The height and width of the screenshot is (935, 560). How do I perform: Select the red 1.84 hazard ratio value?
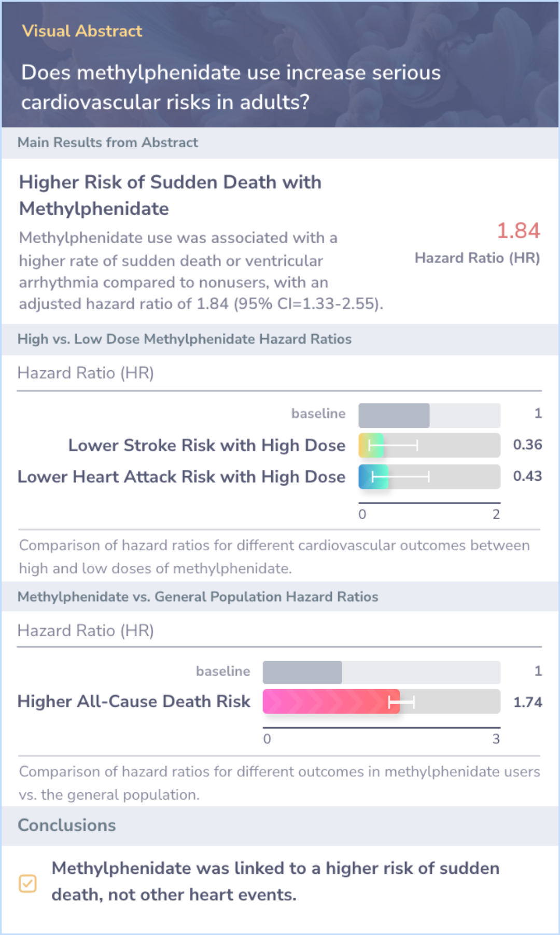pos(518,231)
